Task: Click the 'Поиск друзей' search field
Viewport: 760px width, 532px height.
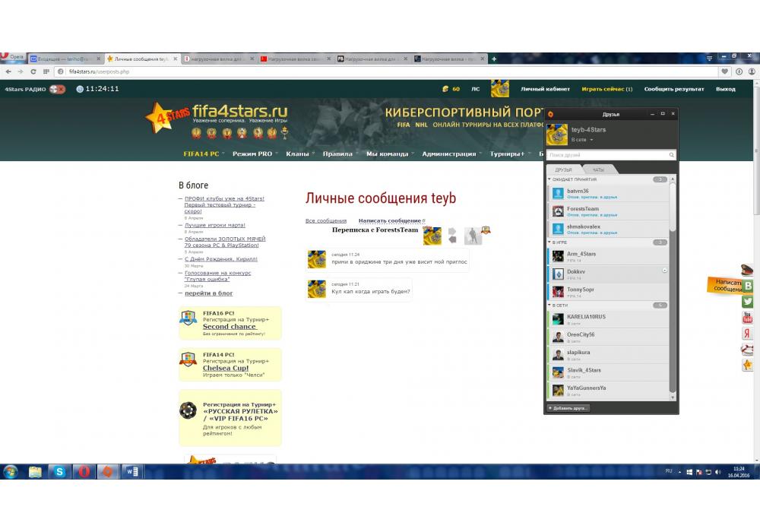Action: point(606,155)
